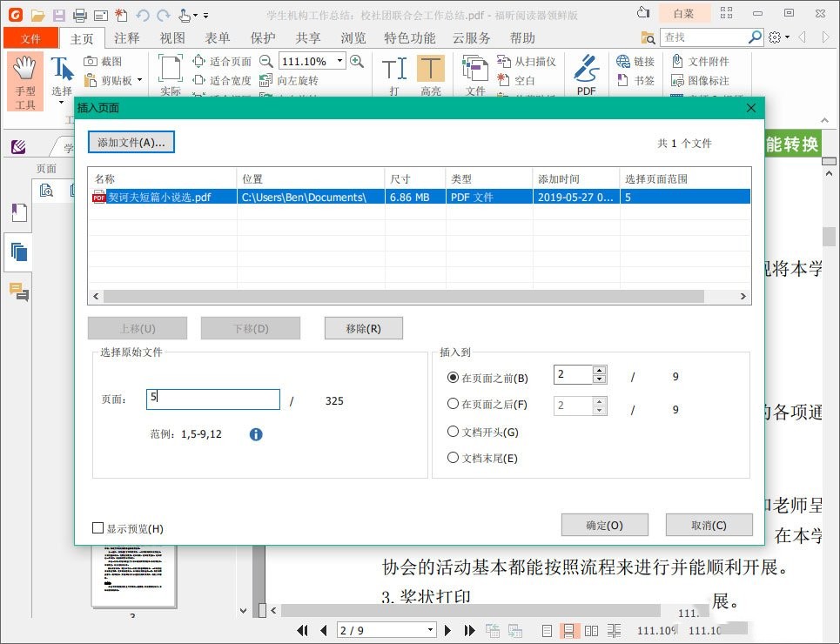The width and height of the screenshot is (840, 644).
Task: Select 'End of document' radio option
Action: (453, 458)
